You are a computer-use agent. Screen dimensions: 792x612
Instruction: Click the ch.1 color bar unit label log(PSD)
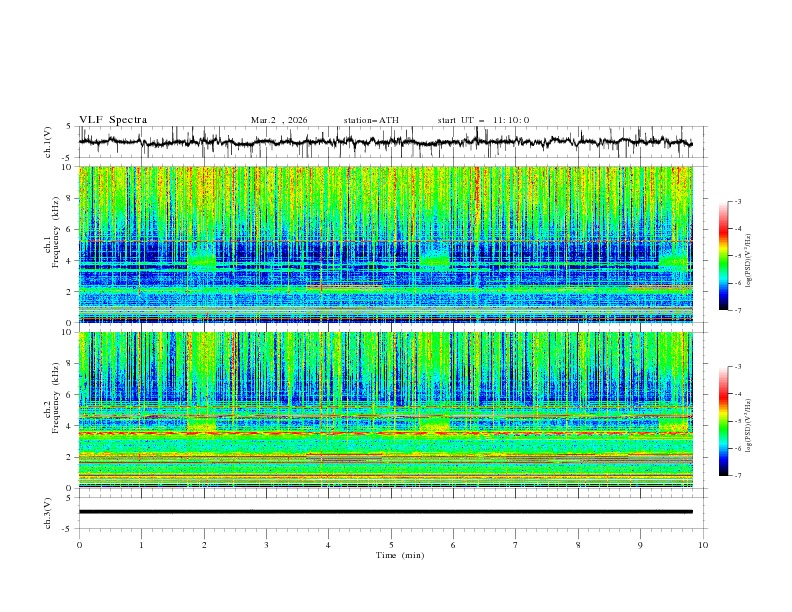tap(749, 261)
